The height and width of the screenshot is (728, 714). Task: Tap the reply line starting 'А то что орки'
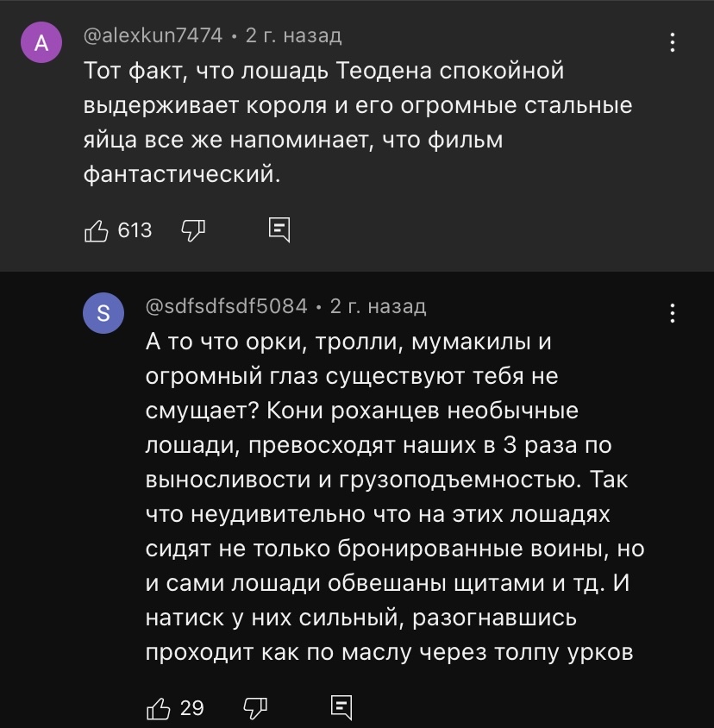pos(348,342)
